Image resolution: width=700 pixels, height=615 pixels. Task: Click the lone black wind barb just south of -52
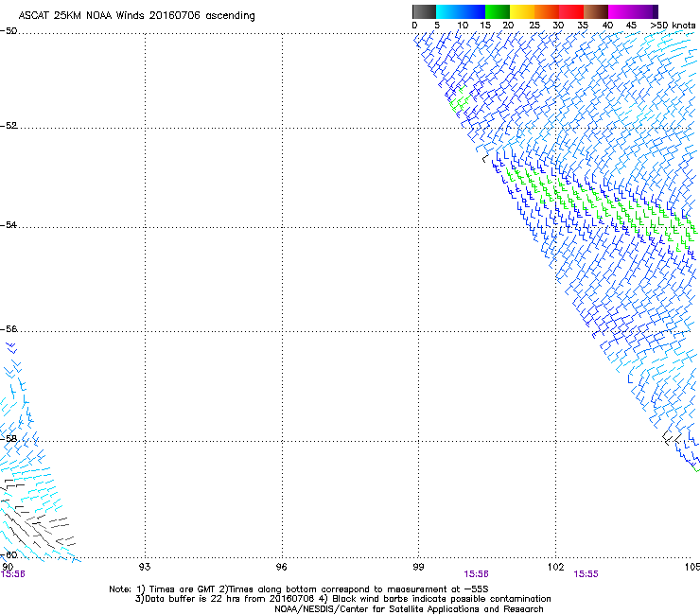(485, 158)
